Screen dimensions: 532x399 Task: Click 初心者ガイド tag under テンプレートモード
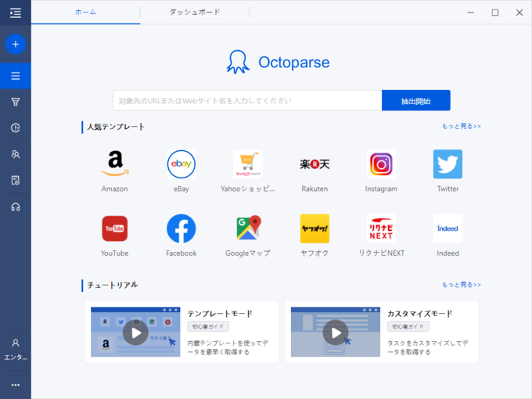208,327
